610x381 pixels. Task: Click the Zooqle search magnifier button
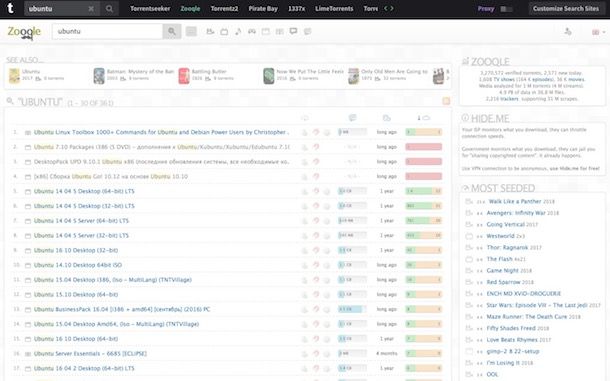pyautogui.click(x=172, y=32)
